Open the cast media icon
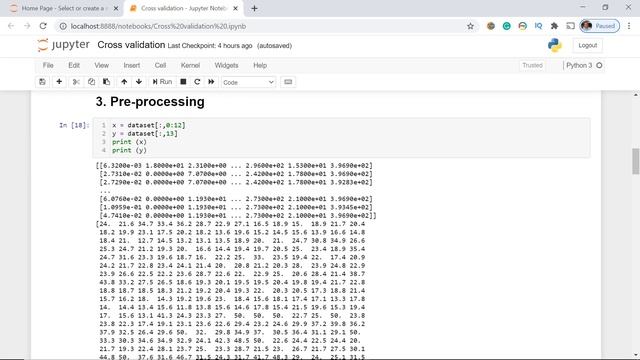The height and width of the screenshot is (360, 640). click(x=570, y=26)
